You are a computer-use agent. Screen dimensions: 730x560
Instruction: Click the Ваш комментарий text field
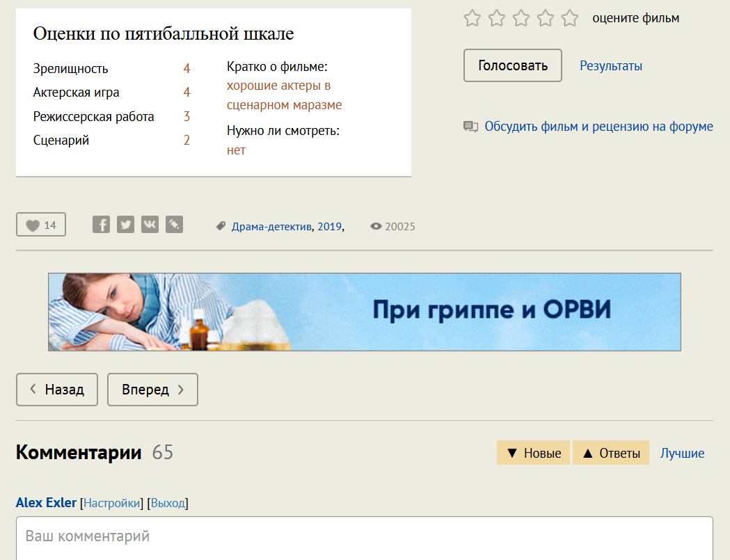click(364, 537)
